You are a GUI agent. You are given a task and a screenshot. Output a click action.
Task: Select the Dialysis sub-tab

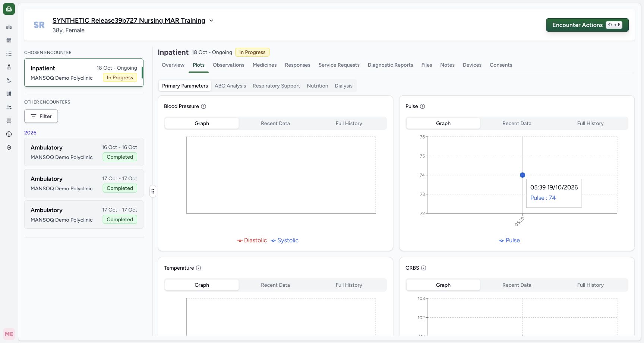(344, 86)
